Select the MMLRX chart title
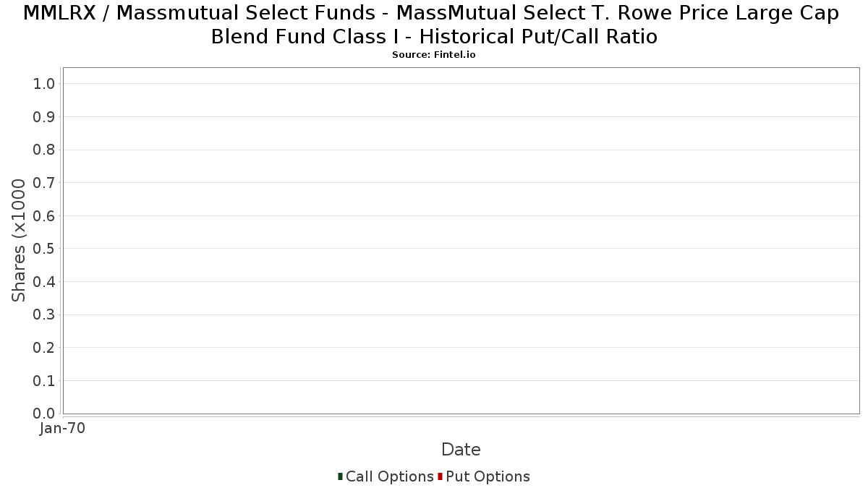 [434, 25]
